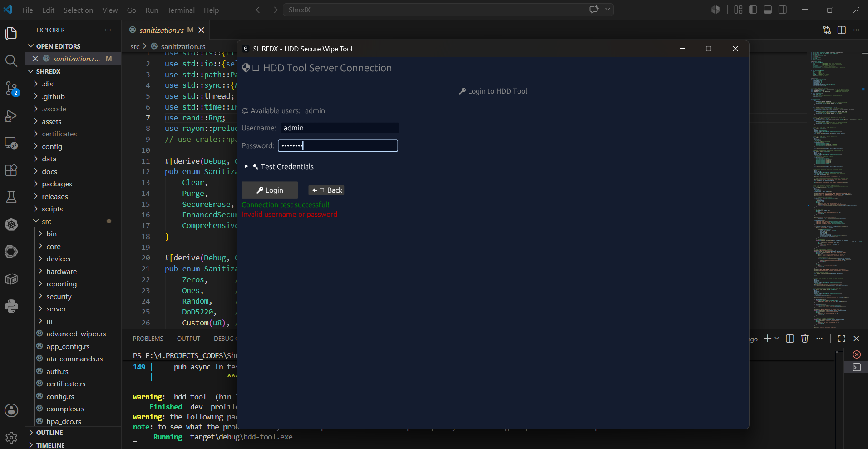Open Customize Layout icon in title bar
This screenshot has height=449, width=868.
coord(738,10)
